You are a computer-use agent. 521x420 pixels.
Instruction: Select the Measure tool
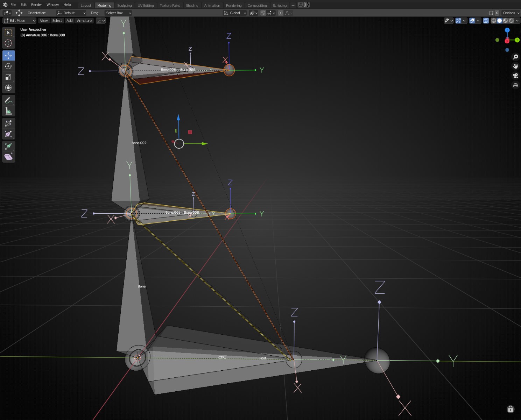tap(8, 111)
